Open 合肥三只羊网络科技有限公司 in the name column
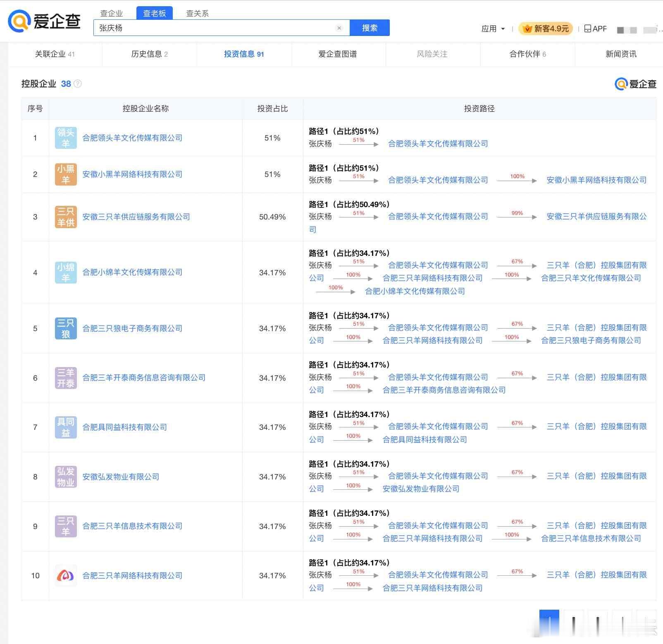 (132, 576)
